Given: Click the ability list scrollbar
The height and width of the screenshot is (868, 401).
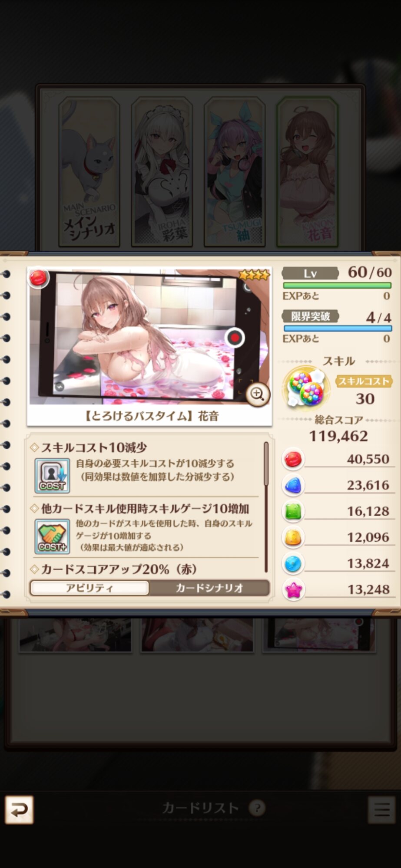Looking at the screenshot, I should coord(266,507).
